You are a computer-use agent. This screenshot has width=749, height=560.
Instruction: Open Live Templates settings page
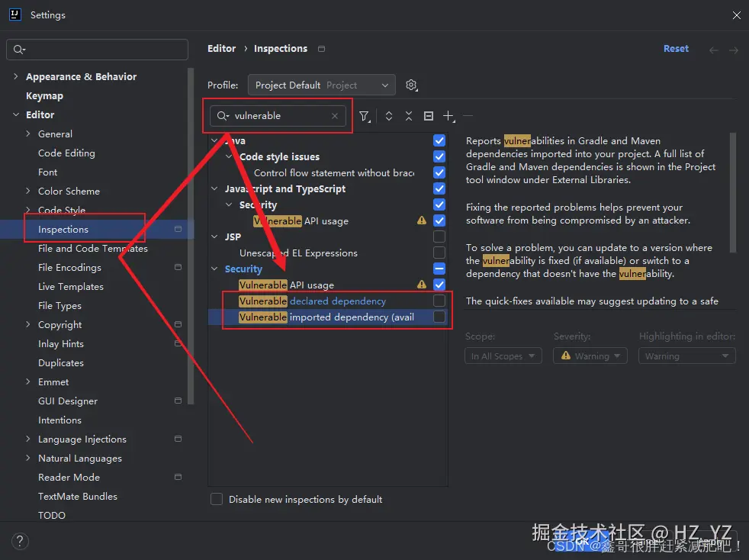(71, 287)
